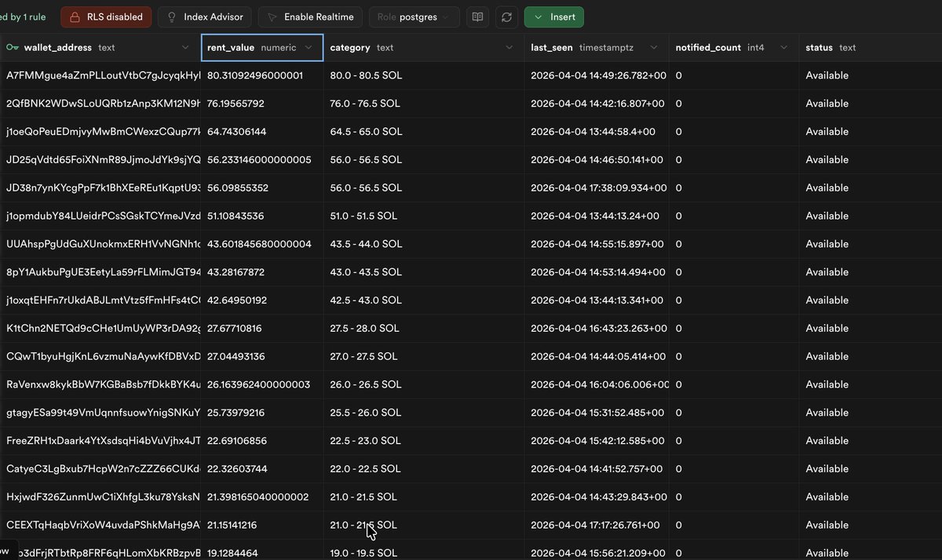Click the RLS disabled lock button
Image resolution: width=942 pixels, height=560 pixels.
106,16
